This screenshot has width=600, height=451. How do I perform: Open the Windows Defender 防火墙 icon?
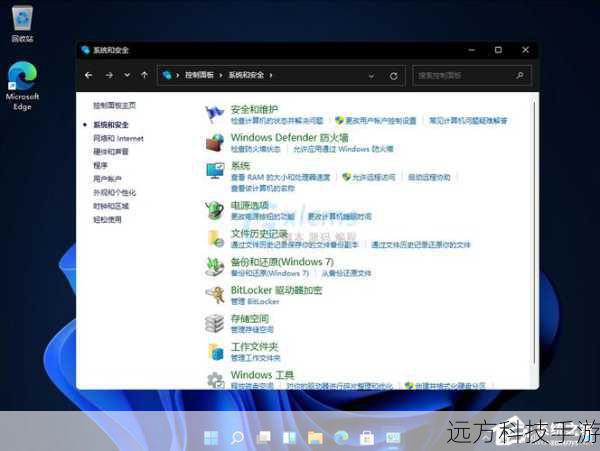point(215,142)
